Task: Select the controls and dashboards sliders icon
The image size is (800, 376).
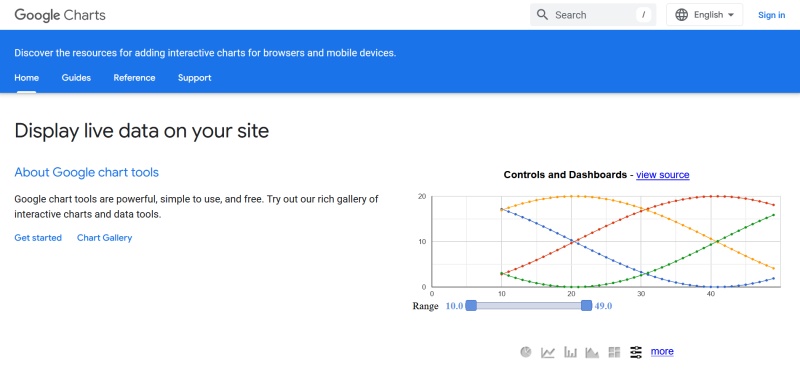Action: [x=636, y=352]
